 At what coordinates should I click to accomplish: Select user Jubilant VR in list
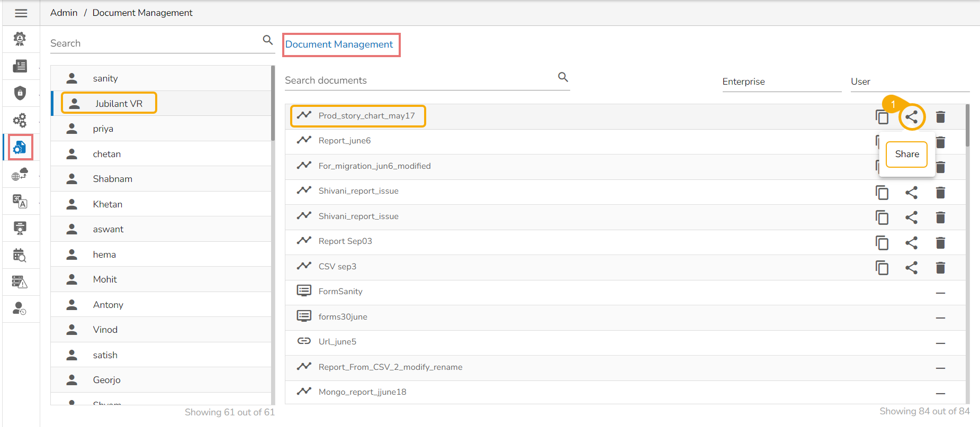(119, 104)
